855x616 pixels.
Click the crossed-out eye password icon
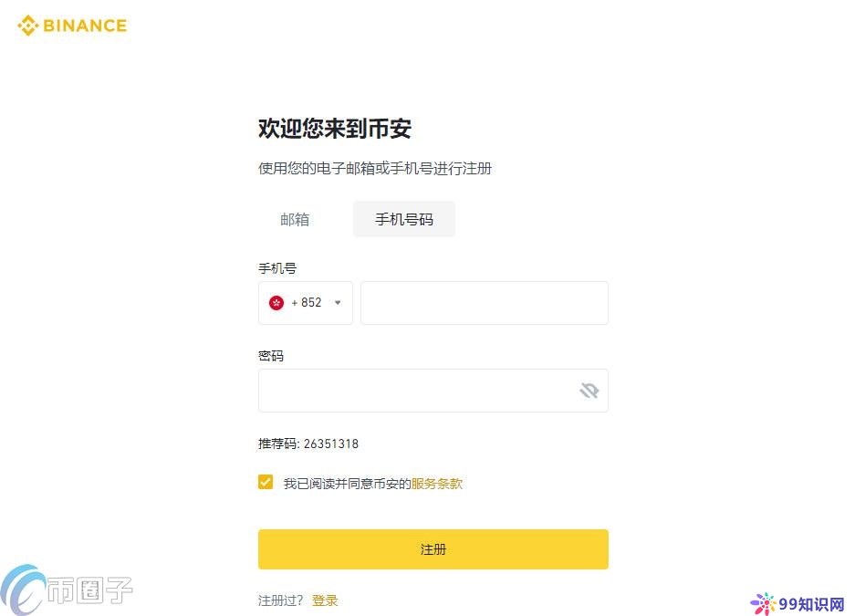pos(589,391)
